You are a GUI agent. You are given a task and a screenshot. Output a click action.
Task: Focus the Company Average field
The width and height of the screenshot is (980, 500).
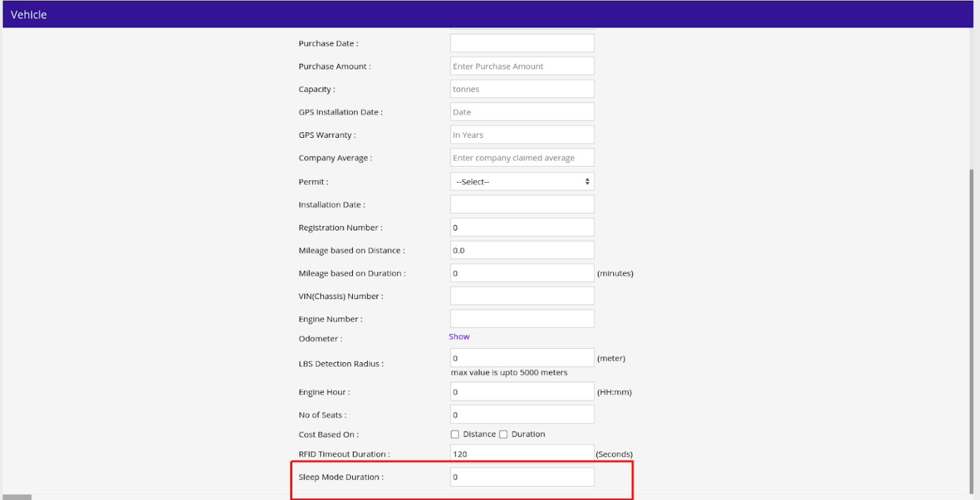click(522, 158)
